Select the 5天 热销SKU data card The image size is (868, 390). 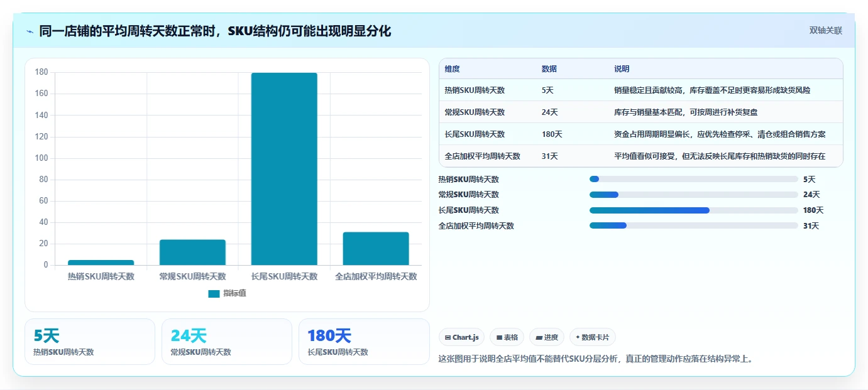[x=90, y=342]
